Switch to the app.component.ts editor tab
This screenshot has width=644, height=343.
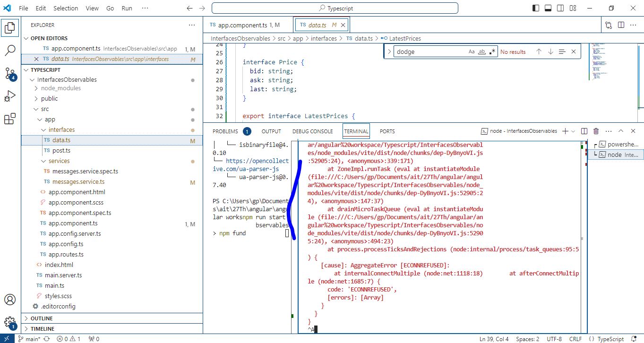click(x=249, y=25)
